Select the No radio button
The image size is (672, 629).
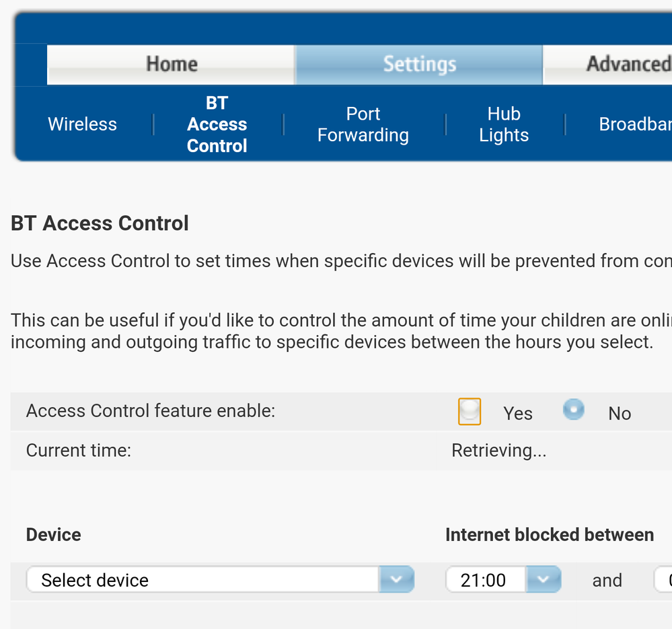(x=573, y=409)
